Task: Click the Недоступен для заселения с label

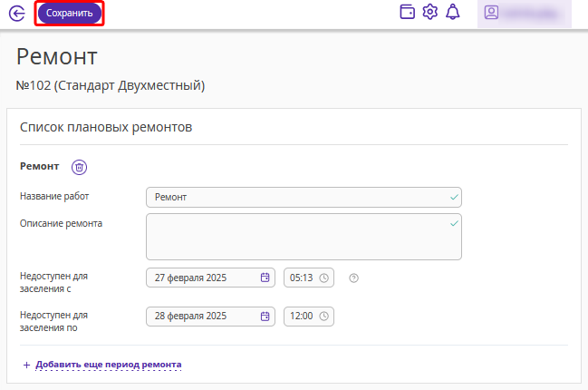Action: [x=53, y=282]
